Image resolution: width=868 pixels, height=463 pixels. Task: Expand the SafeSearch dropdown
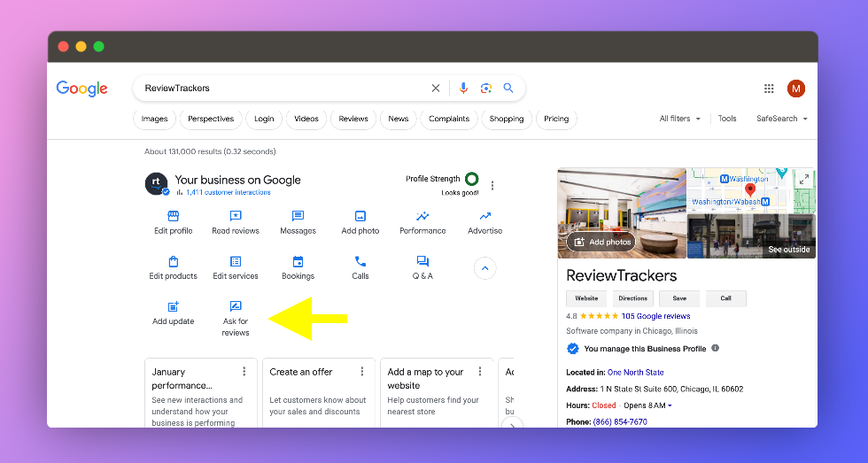tap(781, 119)
